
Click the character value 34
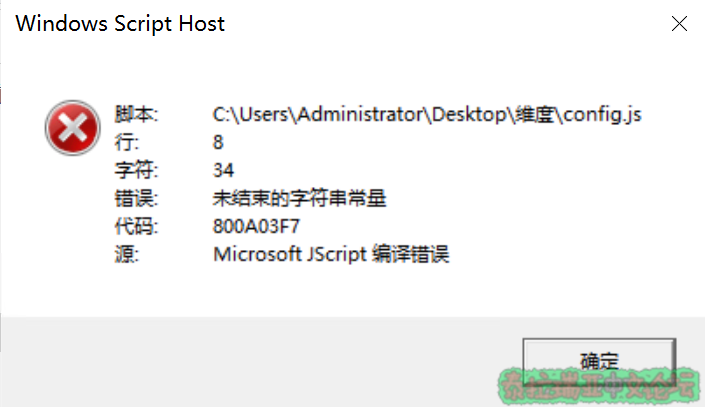pyautogui.click(x=223, y=170)
